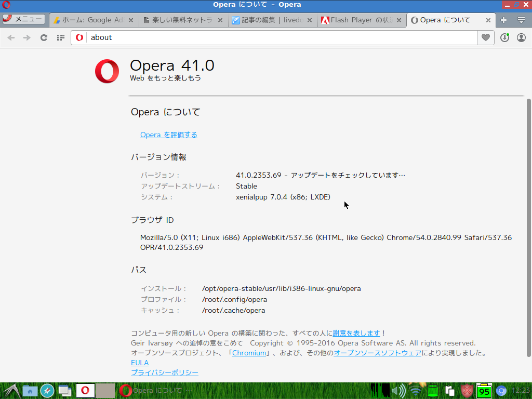The height and width of the screenshot is (399, 532).
Task: Close the Google AdSense tab
Action: pyautogui.click(x=131, y=20)
